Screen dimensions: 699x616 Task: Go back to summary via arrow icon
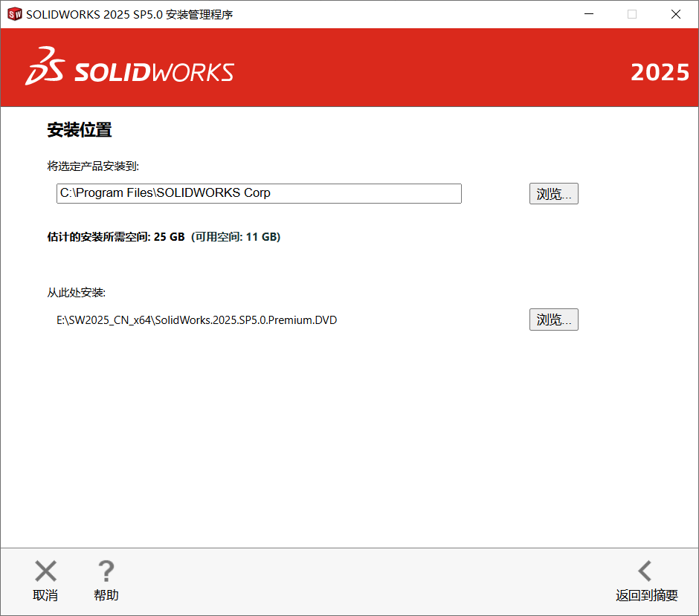pos(645,571)
